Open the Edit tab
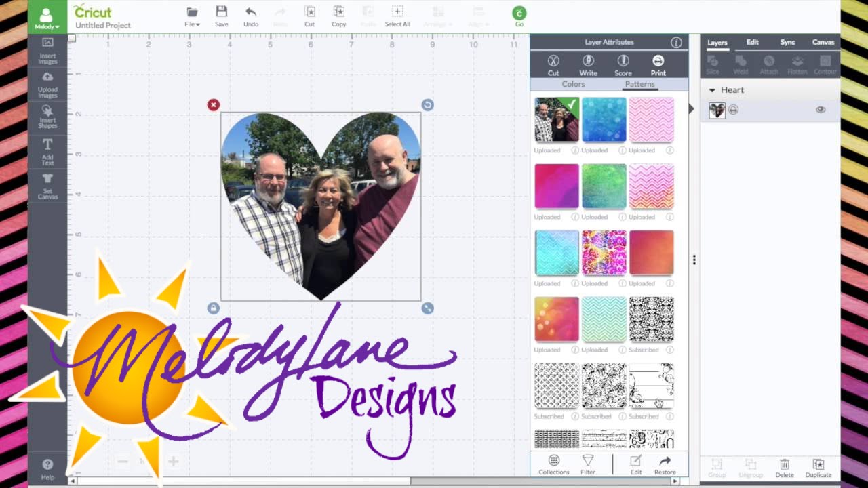This screenshot has height=488, width=868. pos(753,42)
